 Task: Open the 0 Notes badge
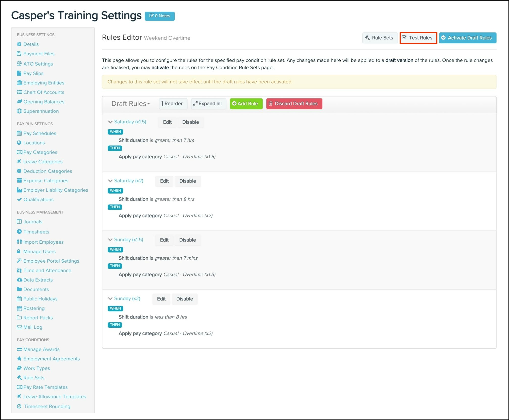(160, 16)
